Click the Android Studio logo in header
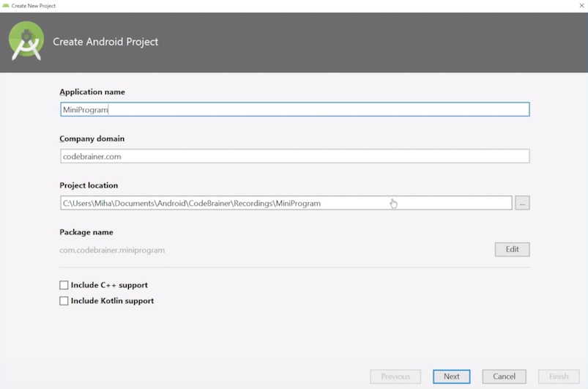 [26, 41]
